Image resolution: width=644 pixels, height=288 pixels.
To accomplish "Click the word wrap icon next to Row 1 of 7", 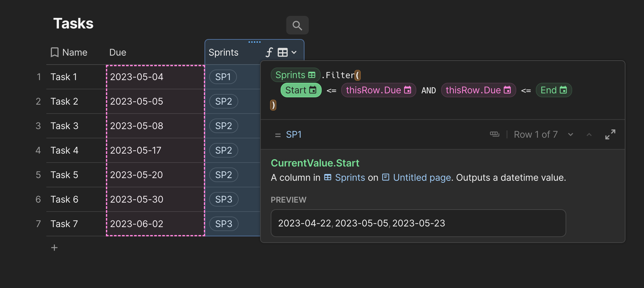I will coord(494,134).
